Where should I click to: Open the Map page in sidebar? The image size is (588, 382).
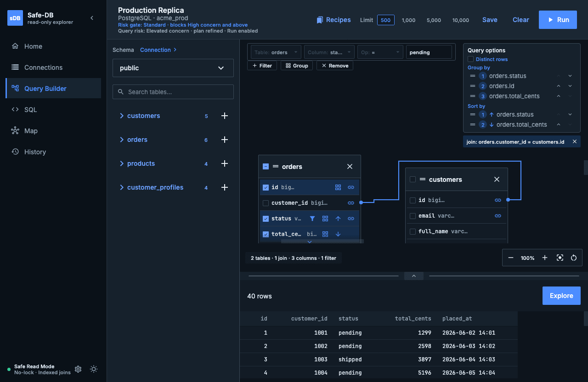(x=53, y=131)
